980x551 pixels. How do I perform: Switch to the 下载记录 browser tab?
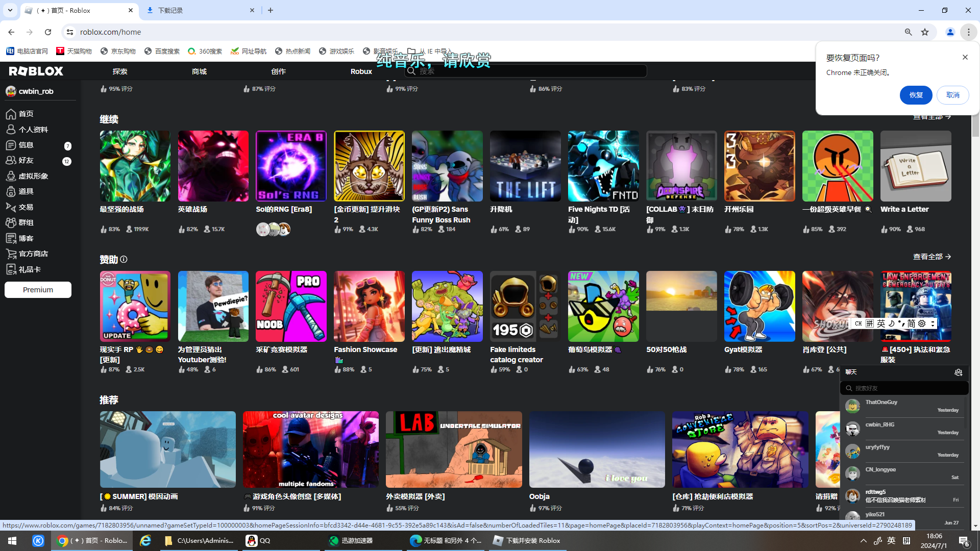201,10
